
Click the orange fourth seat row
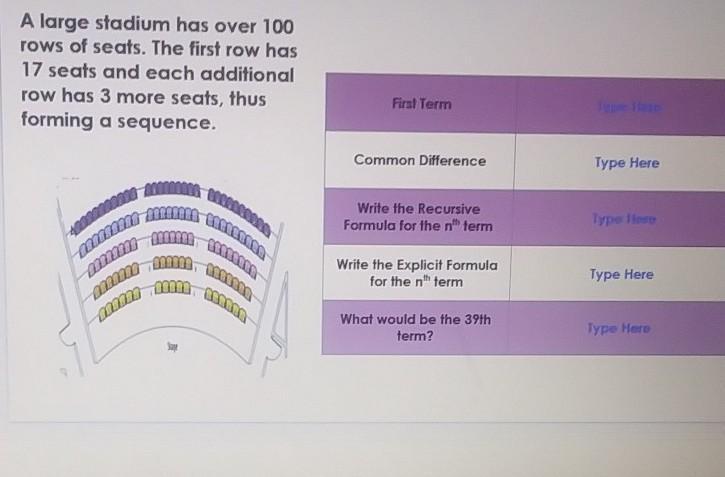[172, 274]
